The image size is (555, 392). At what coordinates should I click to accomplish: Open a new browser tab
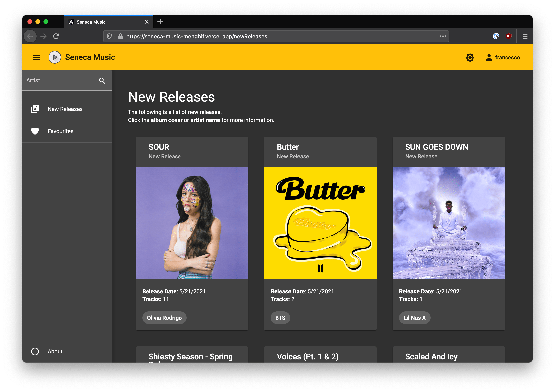pyautogui.click(x=160, y=22)
